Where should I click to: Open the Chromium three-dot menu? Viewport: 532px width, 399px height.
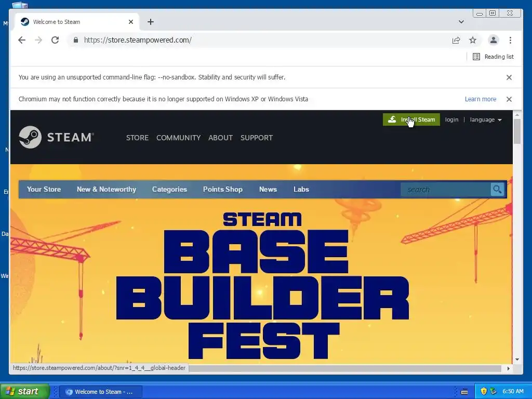(510, 40)
